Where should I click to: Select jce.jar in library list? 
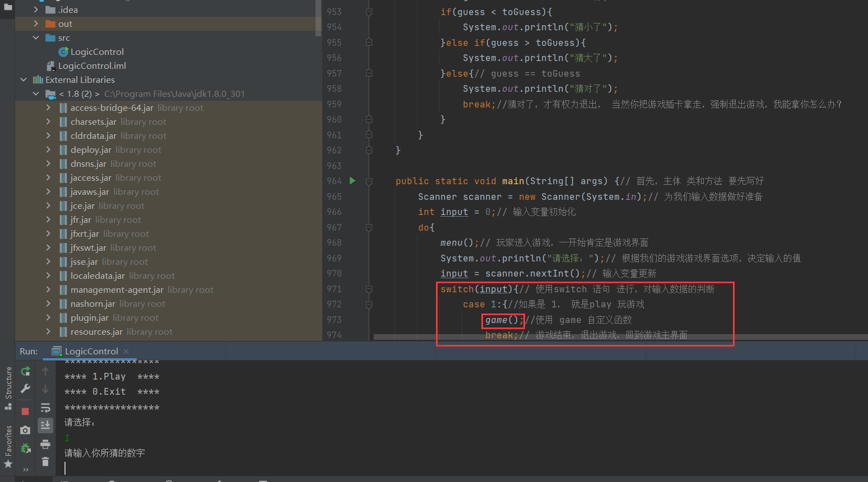[82, 205]
